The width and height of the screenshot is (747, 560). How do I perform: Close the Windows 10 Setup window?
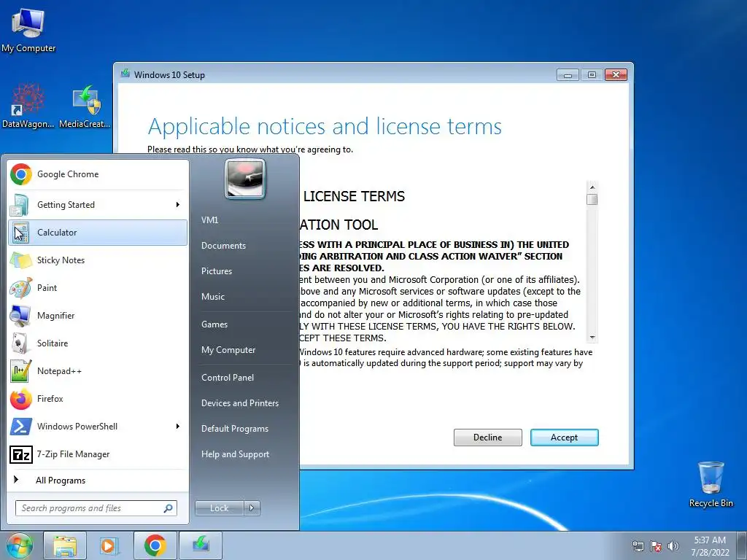pos(616,75)
